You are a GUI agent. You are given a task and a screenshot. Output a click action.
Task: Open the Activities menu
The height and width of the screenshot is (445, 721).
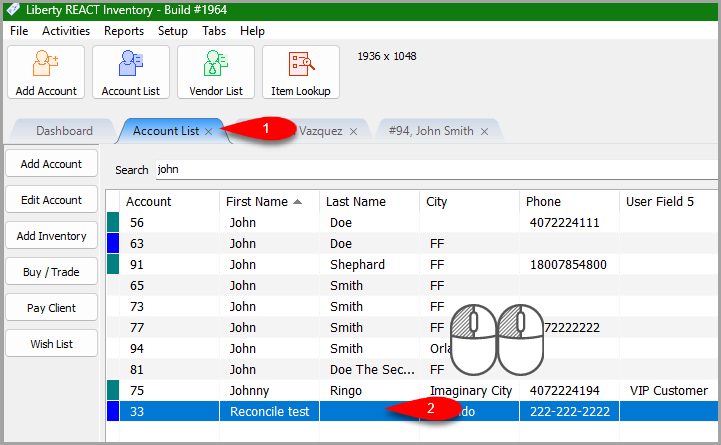pyautogui.click(x=66, y=31)
